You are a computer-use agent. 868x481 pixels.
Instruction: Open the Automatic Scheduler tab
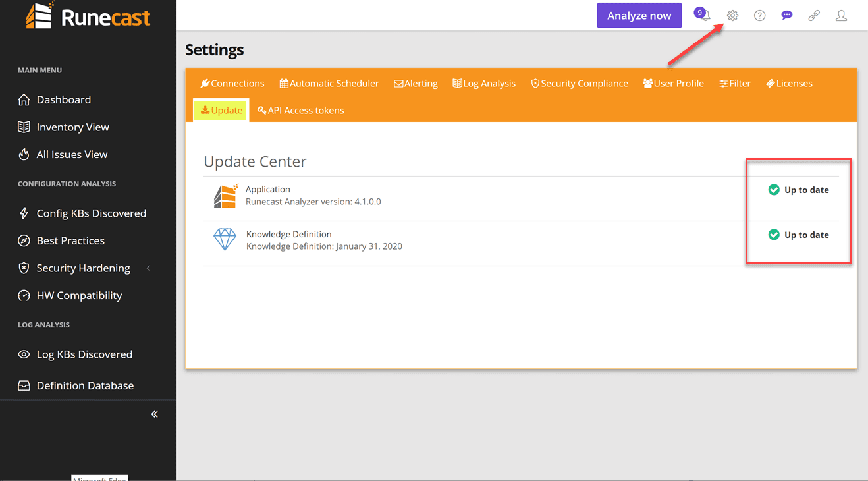pos(329,84)
